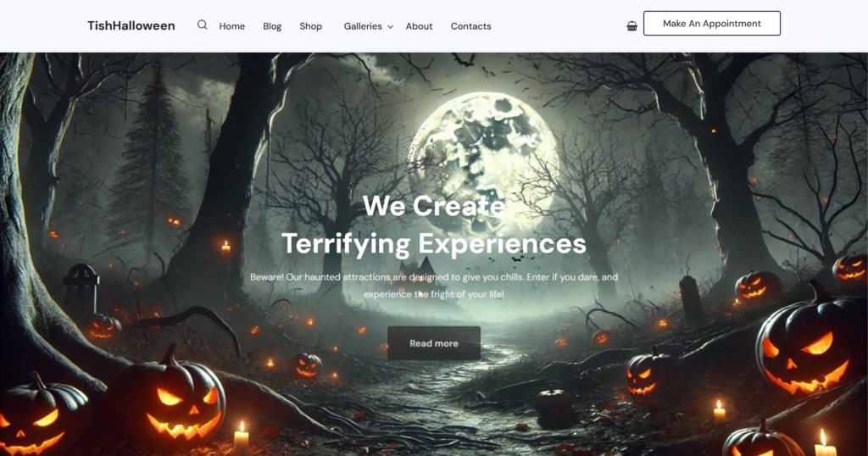Image resolution: width=868 pixels, height=456 pixels.
Task: Select the Shop menu item
Action: coord(310,26)
